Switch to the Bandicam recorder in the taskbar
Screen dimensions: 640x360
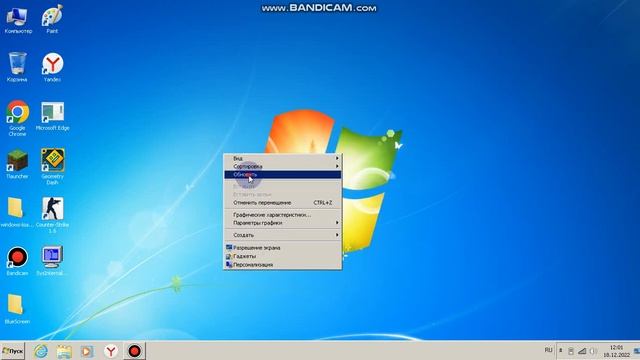134,351
